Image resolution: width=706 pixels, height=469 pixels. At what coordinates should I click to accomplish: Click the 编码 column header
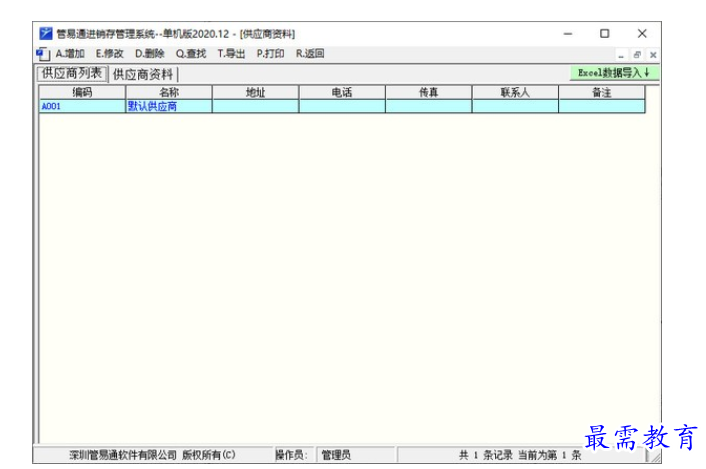pos(82,93)
